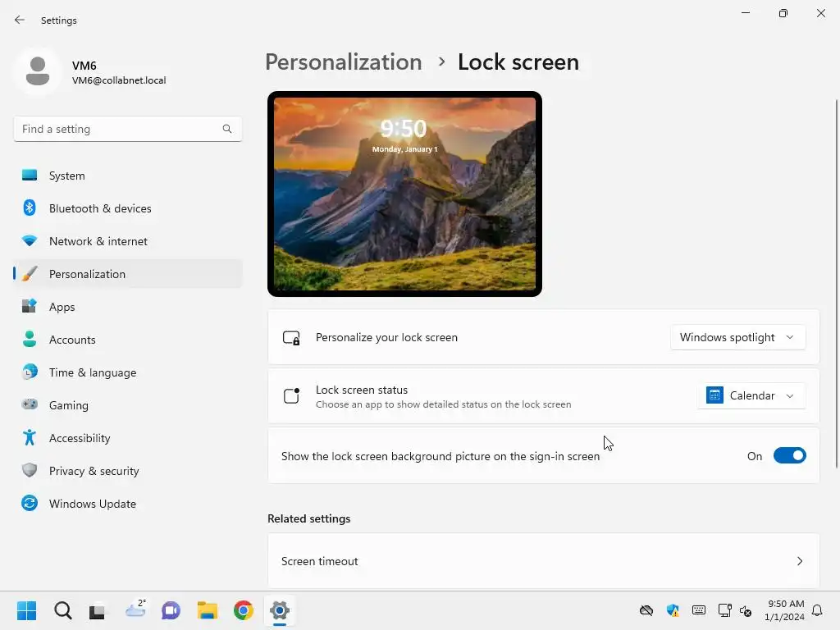Open the Calendar status app dropdown
Viewport: 840px width, 630px height.
[x=751, y=396]
